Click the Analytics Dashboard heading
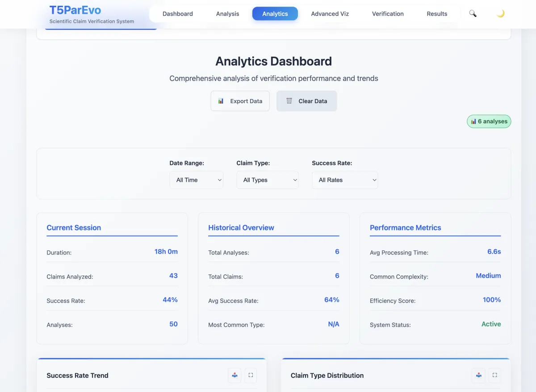 click(274, 61)
